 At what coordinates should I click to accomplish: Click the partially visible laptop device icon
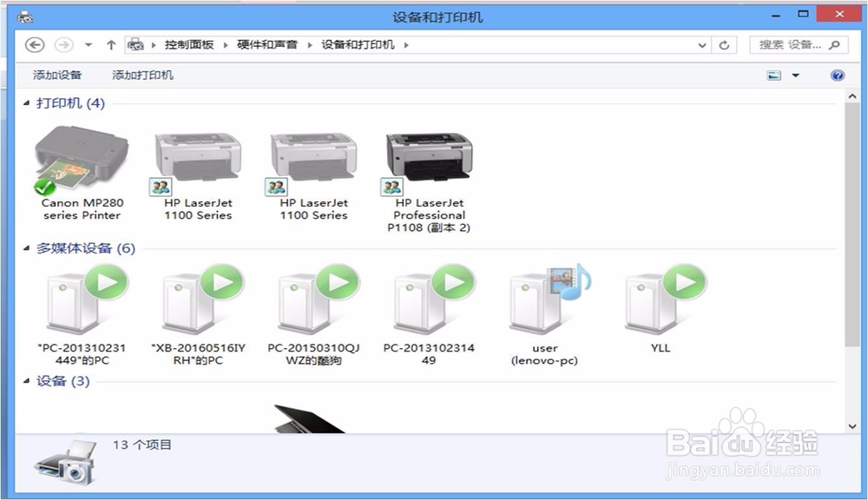(310, 418)
